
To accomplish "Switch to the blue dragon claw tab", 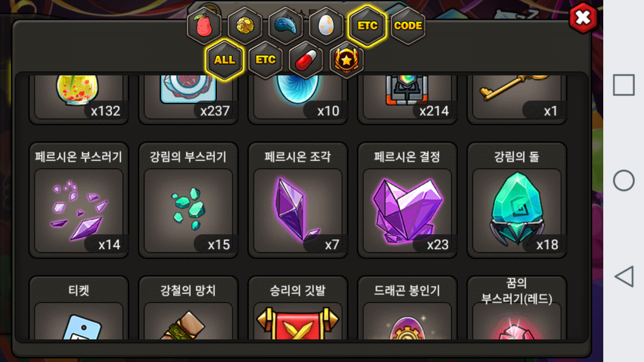I will [285, 26].
